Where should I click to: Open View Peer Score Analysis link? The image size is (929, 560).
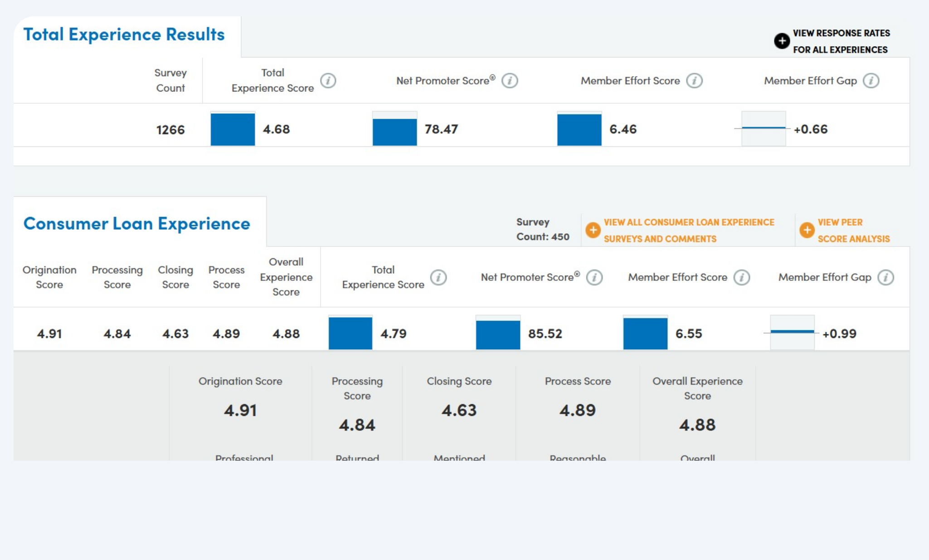pyautogui.click(x=853, y=230)
